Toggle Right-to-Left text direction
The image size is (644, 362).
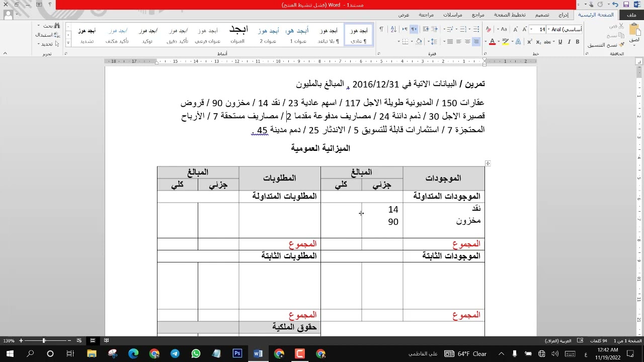click(x=414, y=30)
